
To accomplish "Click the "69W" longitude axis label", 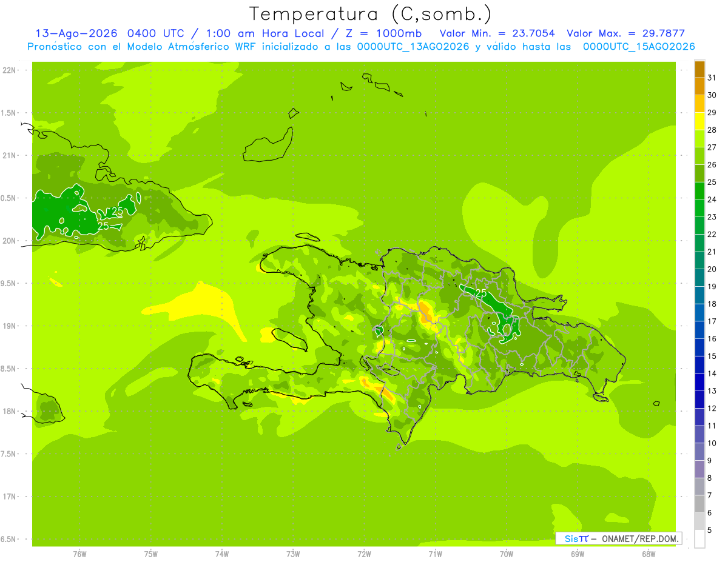I will click(x=578, y=554).
